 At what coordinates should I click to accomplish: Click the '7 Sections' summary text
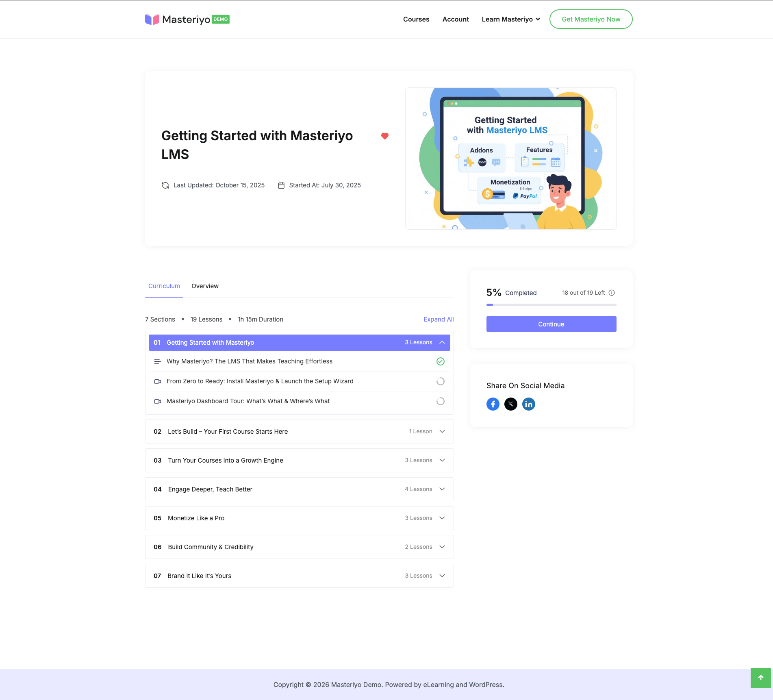point(160,320)
